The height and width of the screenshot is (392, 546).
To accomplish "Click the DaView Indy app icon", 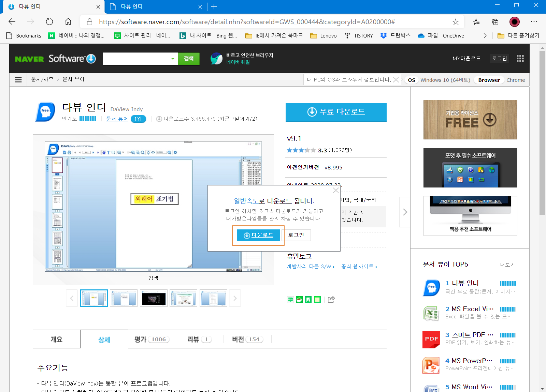I will (x=45, y=111).
